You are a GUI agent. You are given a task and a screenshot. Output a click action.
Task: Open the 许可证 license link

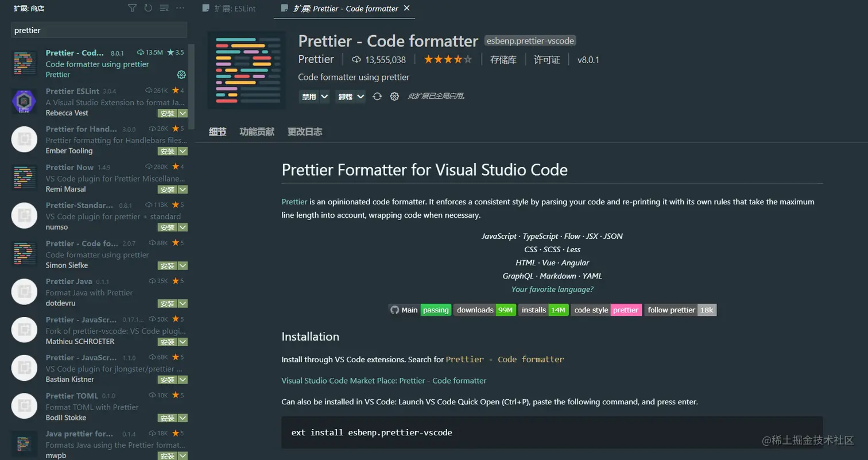pos(547,60)
